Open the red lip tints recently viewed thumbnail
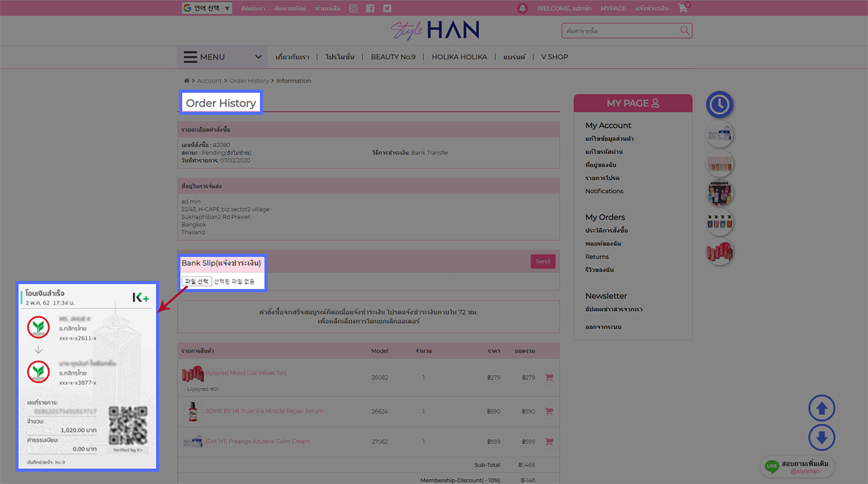 click(719, 252)
